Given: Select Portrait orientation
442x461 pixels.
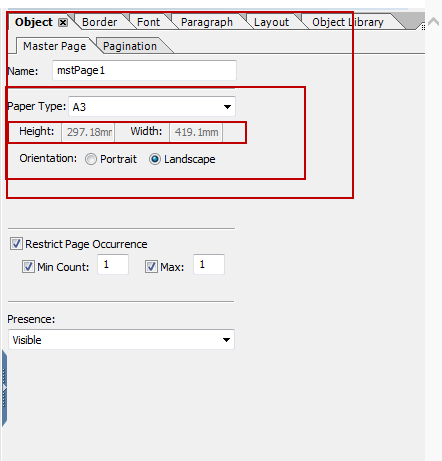Looking at the screenshot, I should click(x=91, y=159).
